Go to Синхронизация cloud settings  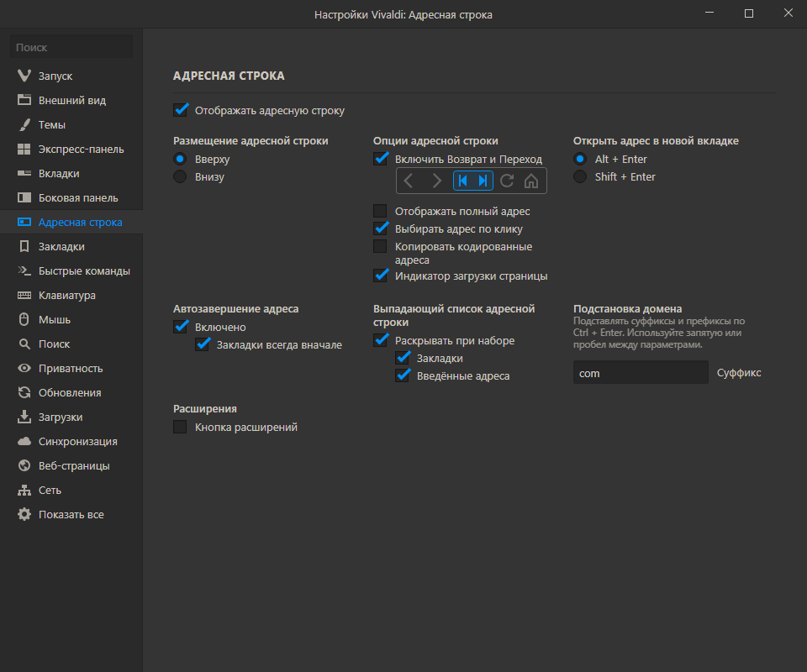(x=77, y=441)
